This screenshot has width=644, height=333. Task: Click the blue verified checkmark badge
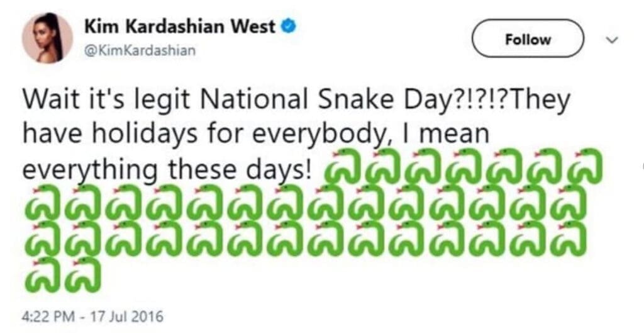pos(288,26)
